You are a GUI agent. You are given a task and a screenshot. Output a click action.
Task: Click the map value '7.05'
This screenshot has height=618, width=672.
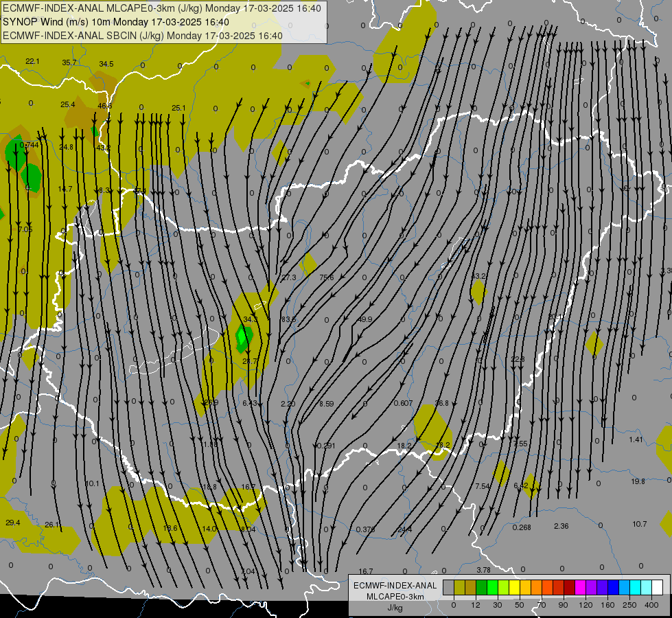tap(25, 229)
